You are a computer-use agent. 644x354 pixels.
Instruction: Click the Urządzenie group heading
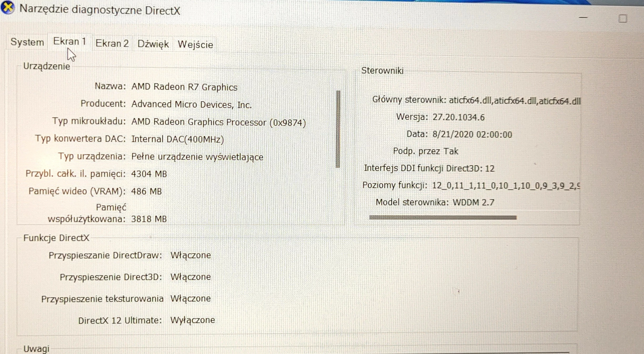[47, 66]
